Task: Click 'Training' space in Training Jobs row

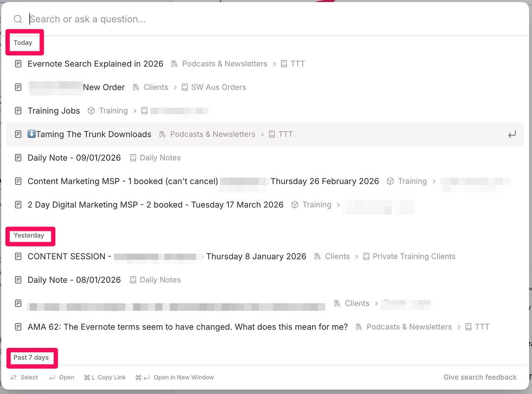Action: pos(113,110)
